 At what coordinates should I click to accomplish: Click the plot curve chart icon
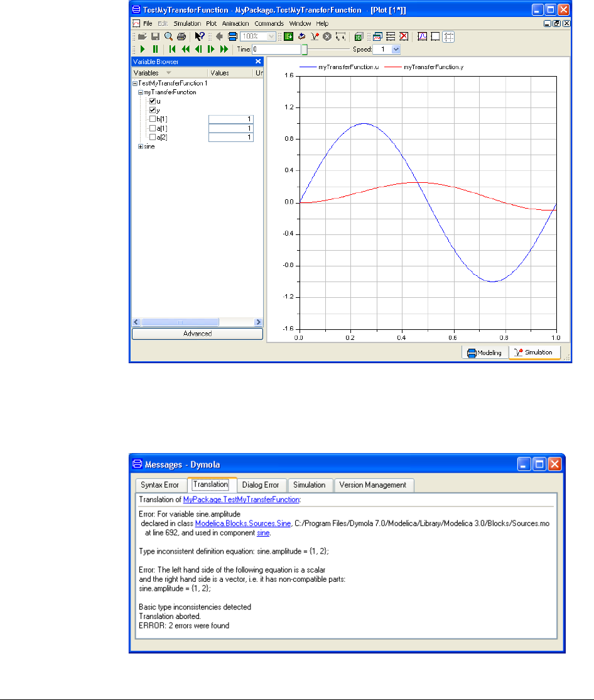tap(423, 36)
